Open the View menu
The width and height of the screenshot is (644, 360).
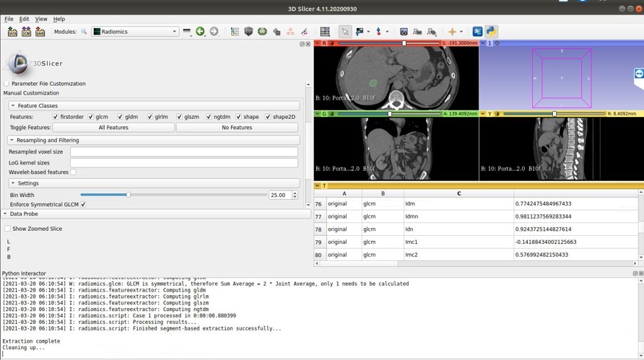point(41,19)
